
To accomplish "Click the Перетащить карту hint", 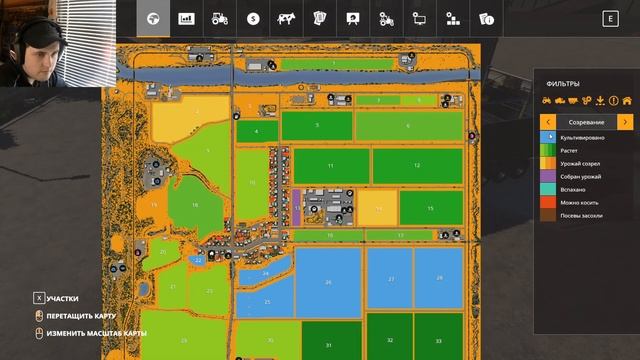I will pos(76,316).
